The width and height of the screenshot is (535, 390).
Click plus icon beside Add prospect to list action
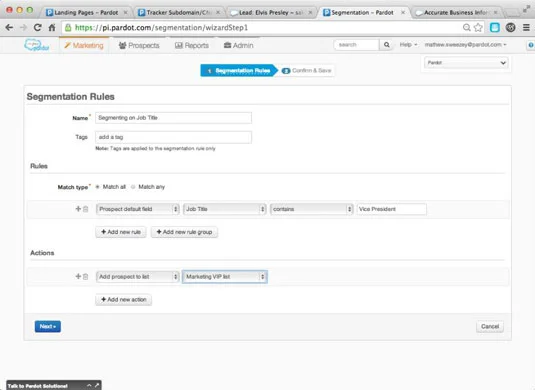(x=78, y=276)
